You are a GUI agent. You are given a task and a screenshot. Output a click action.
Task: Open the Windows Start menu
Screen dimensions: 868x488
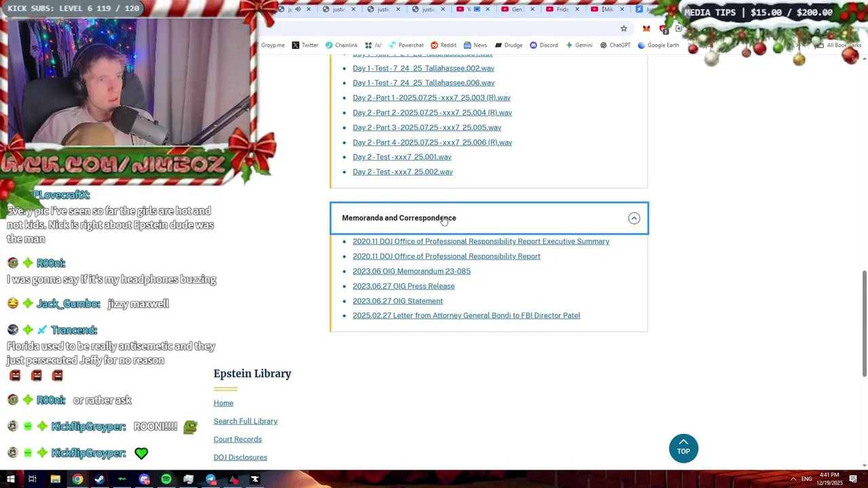[x=10, y=479]
